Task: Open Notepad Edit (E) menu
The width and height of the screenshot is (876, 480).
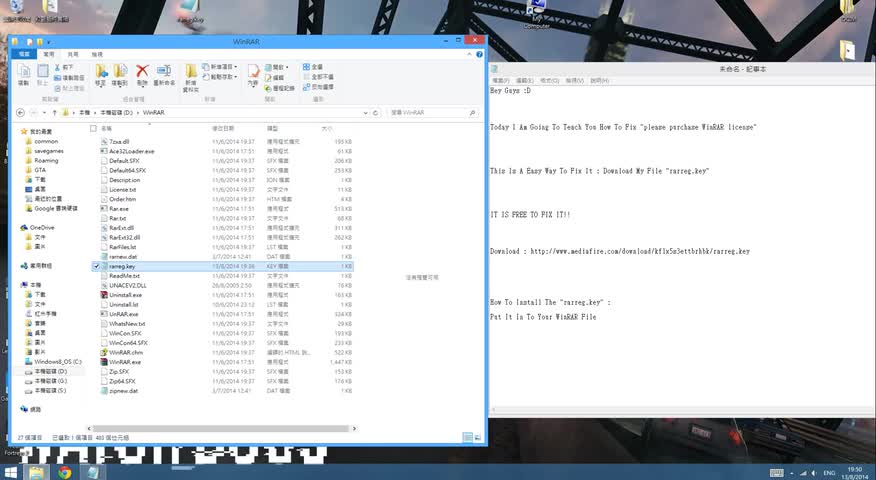Action: 525,80
